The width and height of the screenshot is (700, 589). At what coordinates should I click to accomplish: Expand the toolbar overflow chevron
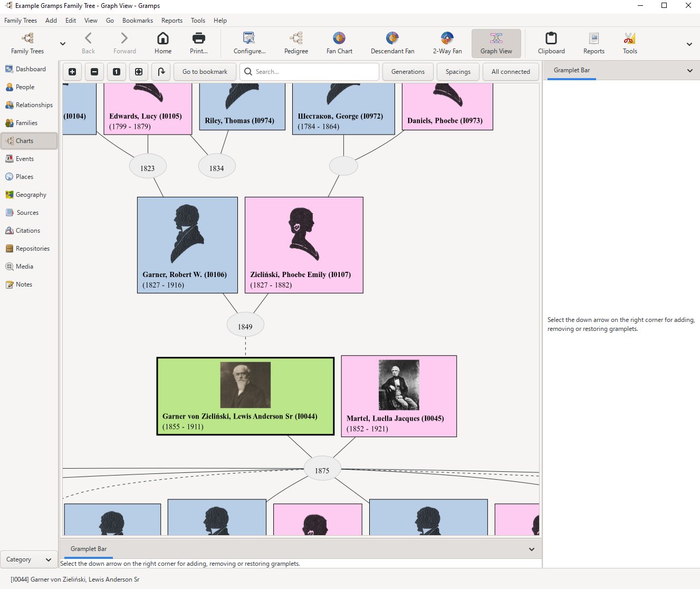(x=689, y=44)
